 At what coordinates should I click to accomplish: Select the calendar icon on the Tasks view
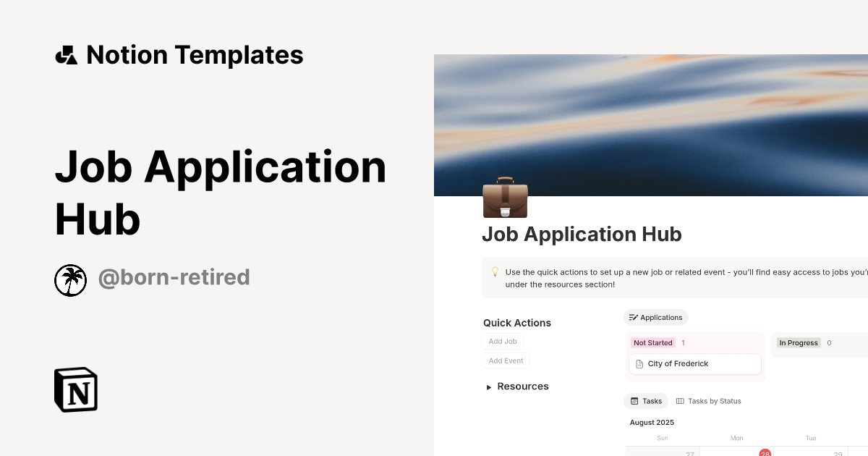tap(634, 400)
